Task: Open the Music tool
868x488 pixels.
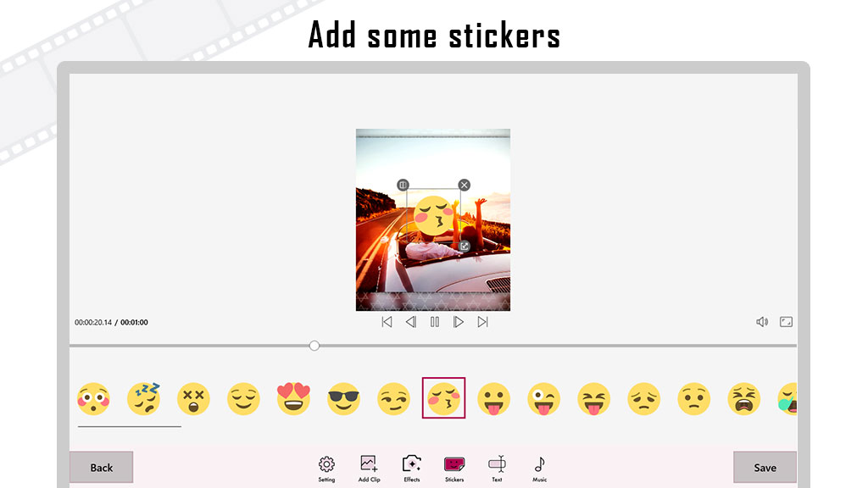Action: point(540,468)
